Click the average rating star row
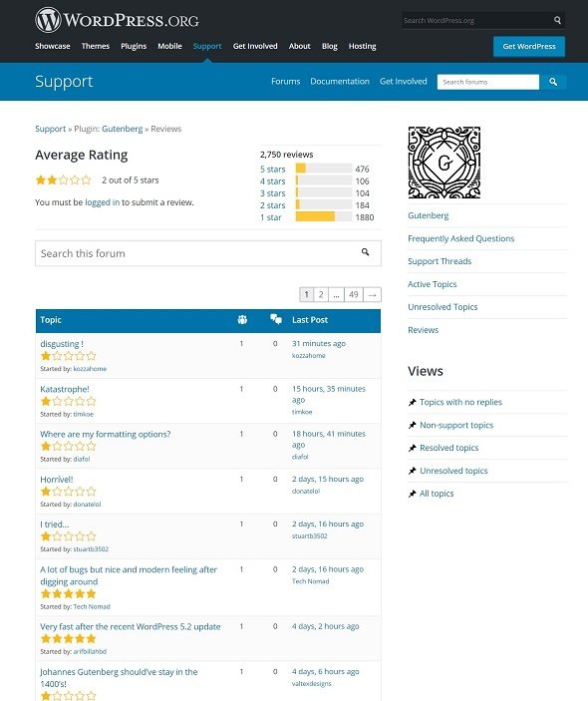 point(63,180)
